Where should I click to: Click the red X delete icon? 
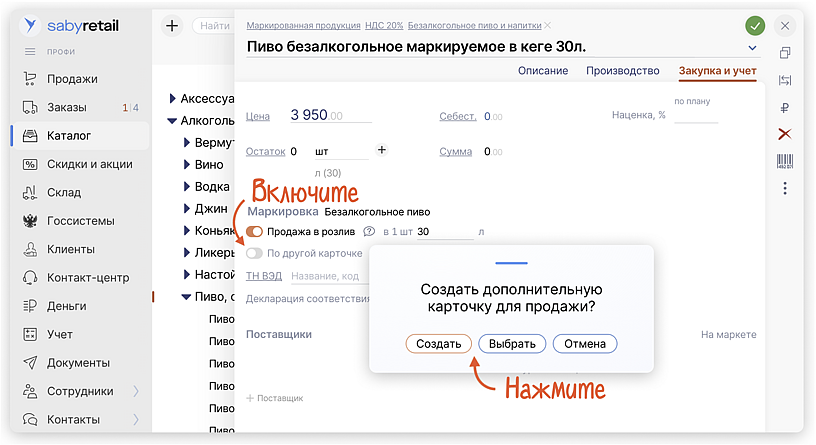[785, 134]
